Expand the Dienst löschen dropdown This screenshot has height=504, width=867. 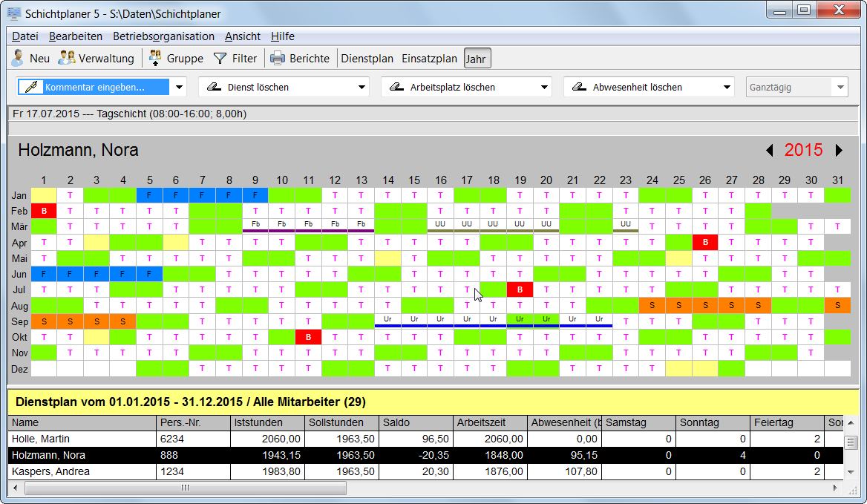click(x=361, y=88)
